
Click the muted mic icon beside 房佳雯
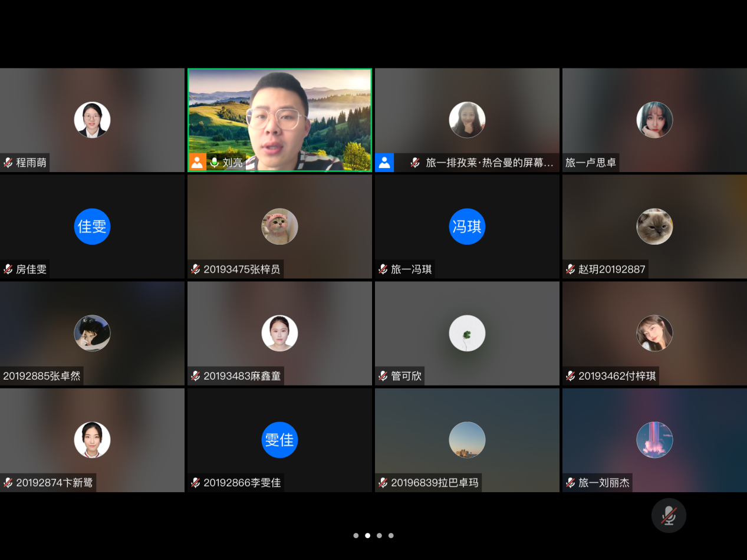coord(8,269)
